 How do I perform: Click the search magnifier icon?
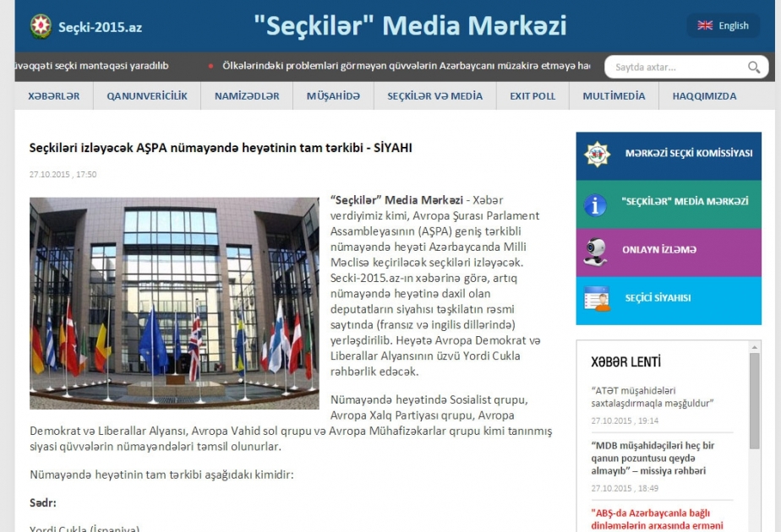(x=754, y=67)
